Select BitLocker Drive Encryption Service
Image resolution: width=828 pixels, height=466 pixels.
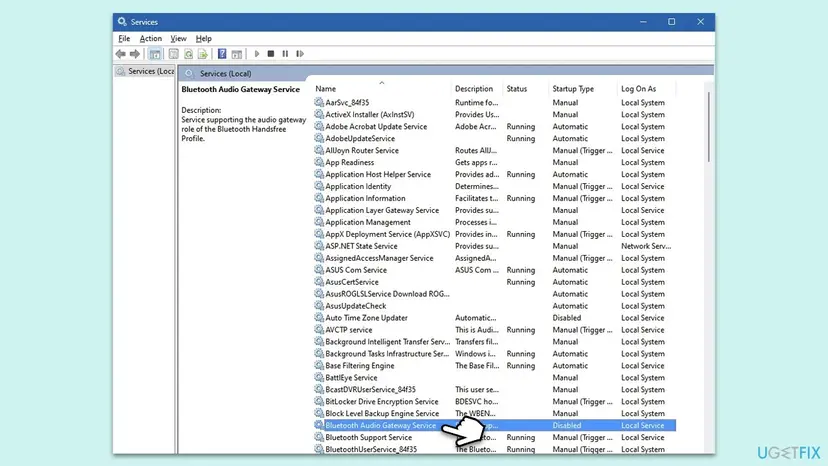point(494,402)
